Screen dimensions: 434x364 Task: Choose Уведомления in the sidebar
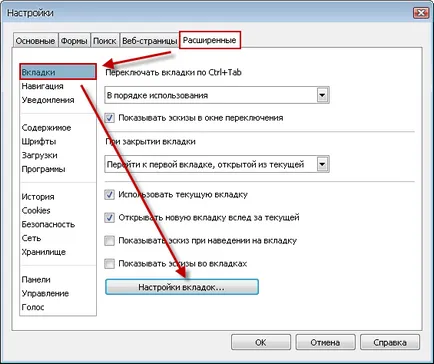(48, 100)
